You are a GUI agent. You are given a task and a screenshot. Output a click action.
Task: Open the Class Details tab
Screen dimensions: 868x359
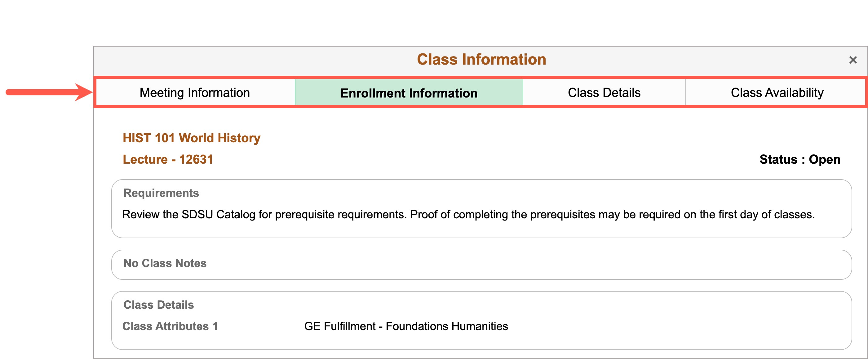tap(604, 93)
